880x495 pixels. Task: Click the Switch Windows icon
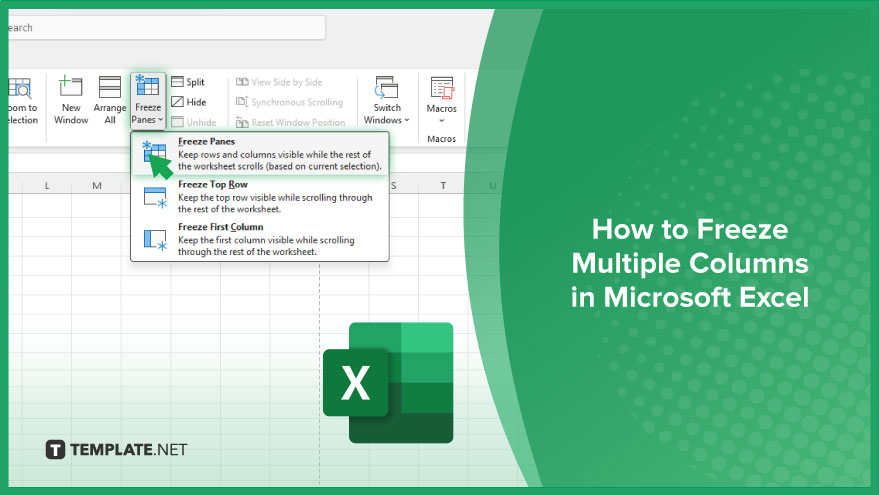click(x=387, y=88)
